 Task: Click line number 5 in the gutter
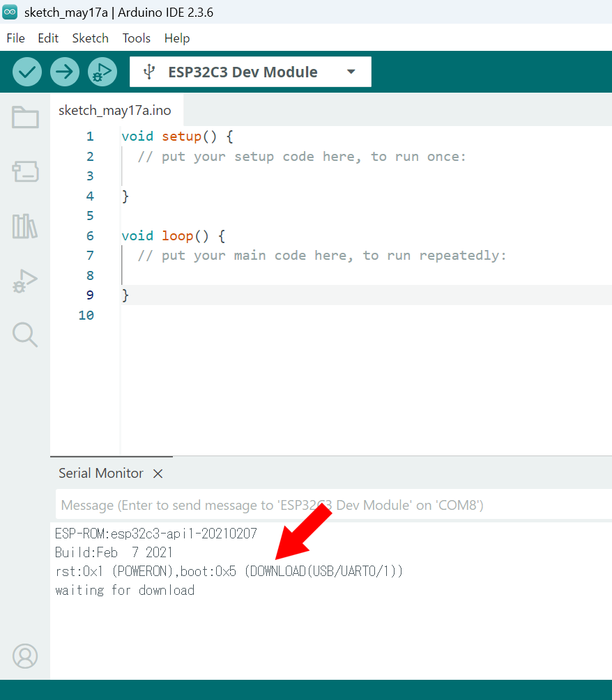90,216
